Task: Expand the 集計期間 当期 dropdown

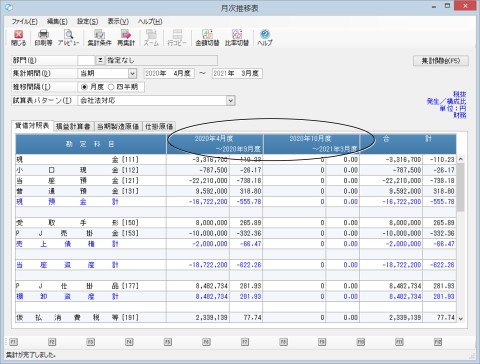Action: click(132, 73)
